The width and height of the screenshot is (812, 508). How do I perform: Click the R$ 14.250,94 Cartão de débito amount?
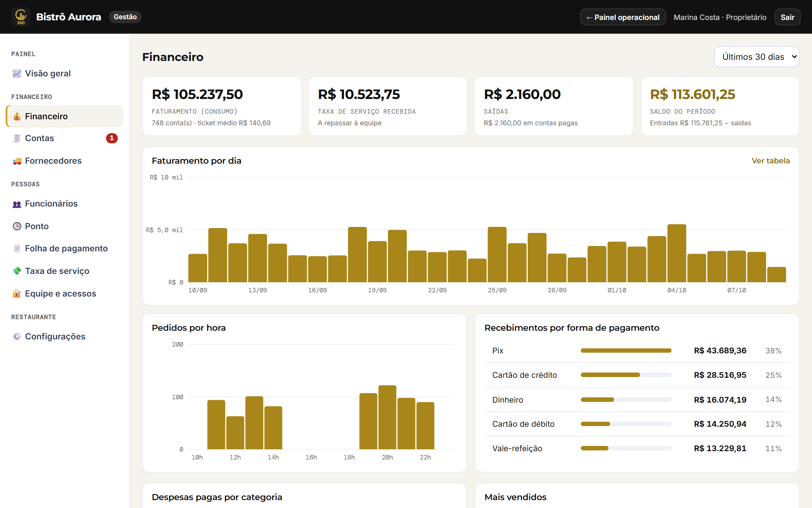click(720, 424)
